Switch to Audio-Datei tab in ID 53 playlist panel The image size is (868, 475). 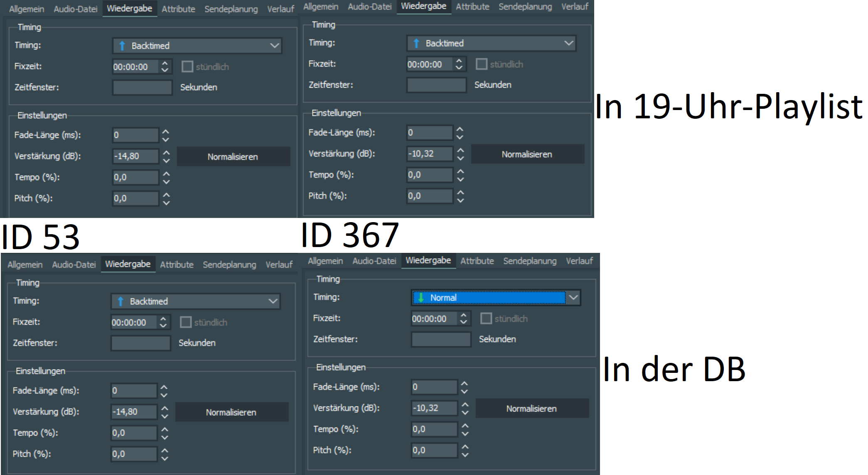(75, 9)
